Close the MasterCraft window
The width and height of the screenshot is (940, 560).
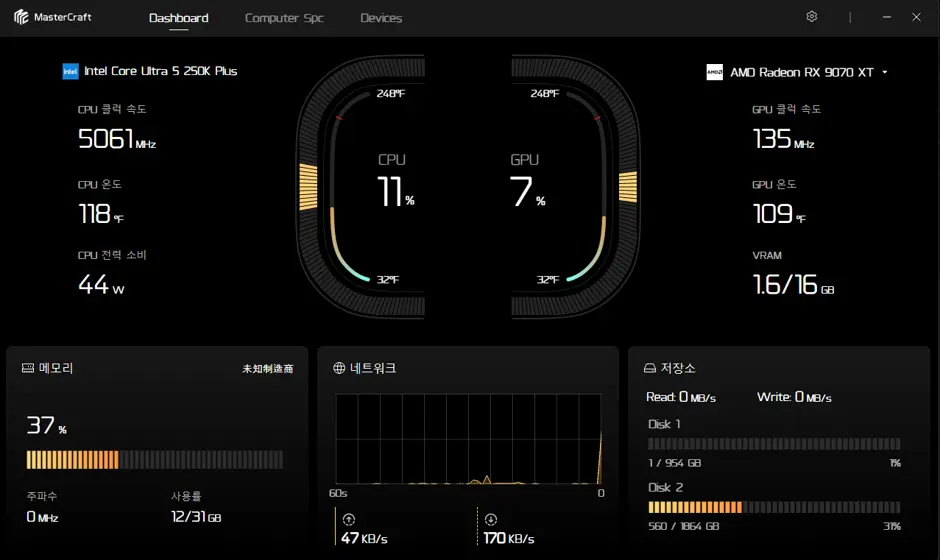click(x=916, y=17)
